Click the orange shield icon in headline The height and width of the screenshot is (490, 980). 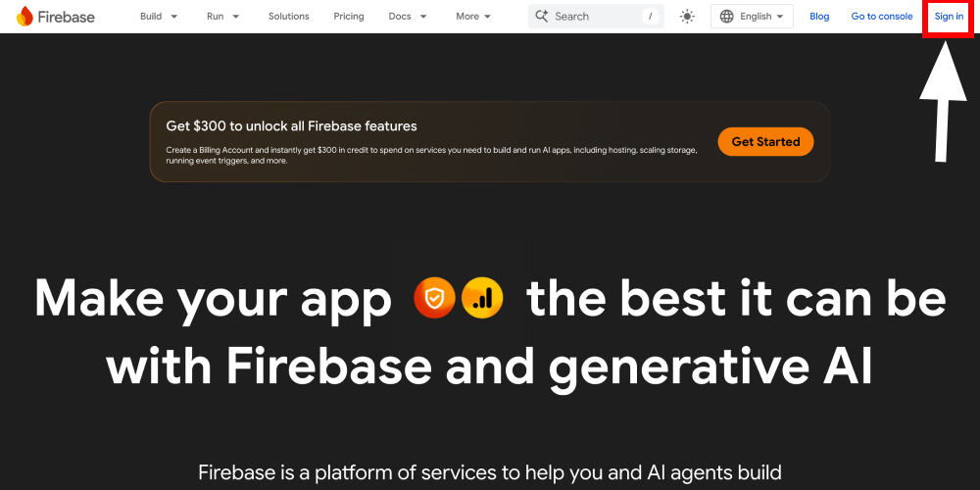(433, 298)
